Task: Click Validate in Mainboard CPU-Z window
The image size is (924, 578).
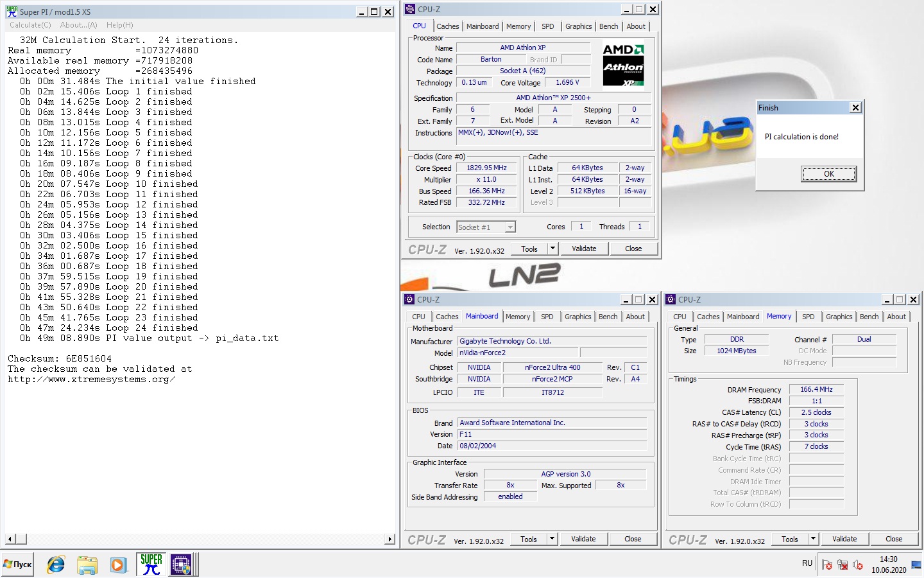Action: 583,539
